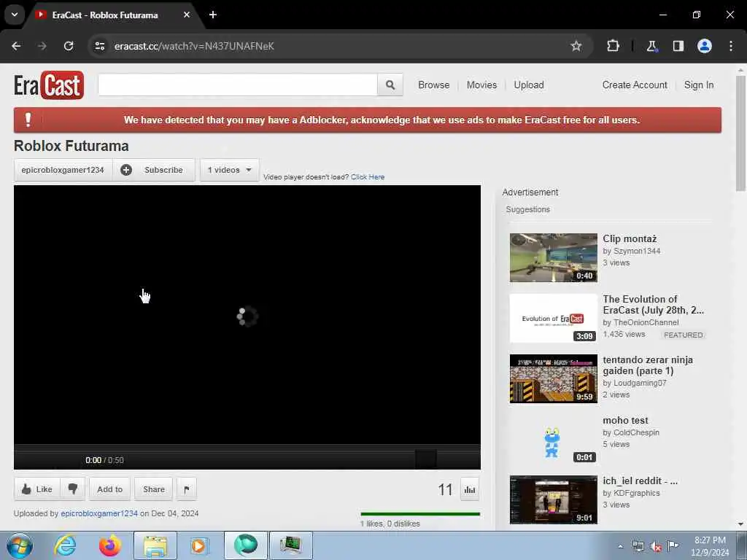
Task: Click uploader link epicrobloxgamer1234 below the video
Action: (99, 513)
